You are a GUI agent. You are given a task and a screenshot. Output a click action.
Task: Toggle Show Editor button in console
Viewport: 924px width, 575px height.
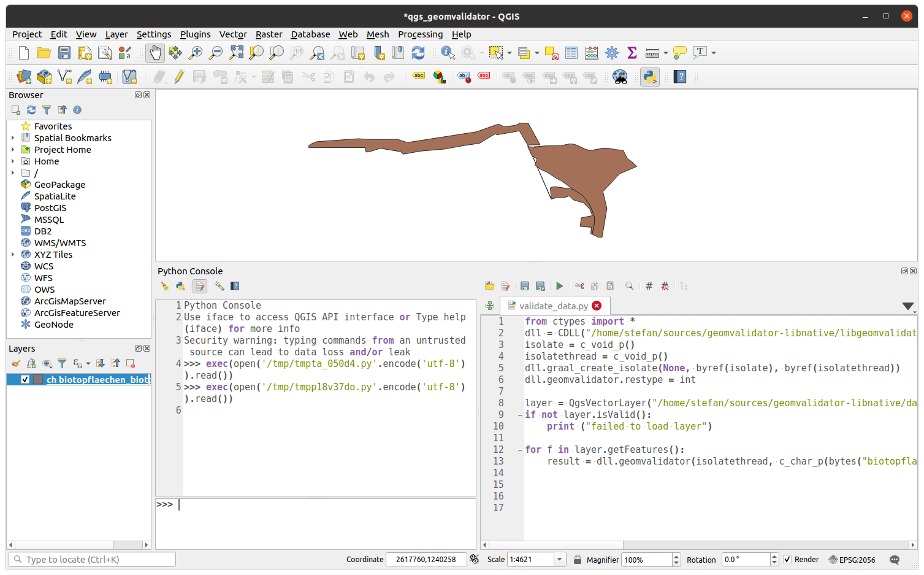pyautogui.click(x=200, y=286)
